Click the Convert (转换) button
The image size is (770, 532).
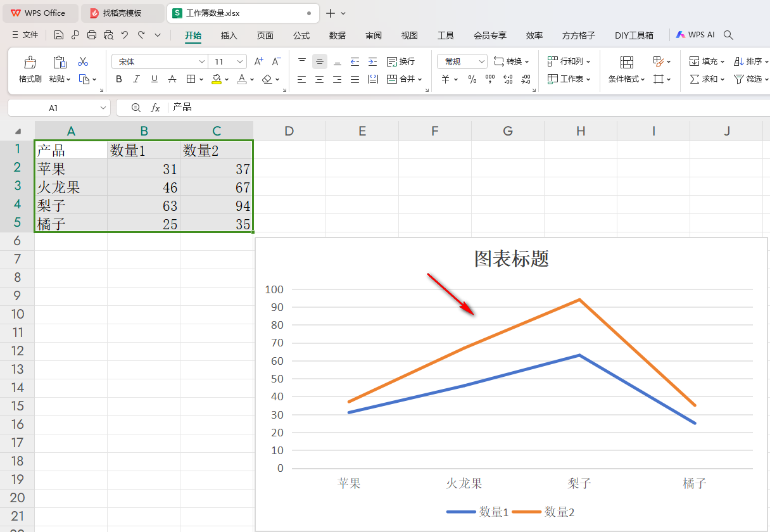[x=511, y=61]
